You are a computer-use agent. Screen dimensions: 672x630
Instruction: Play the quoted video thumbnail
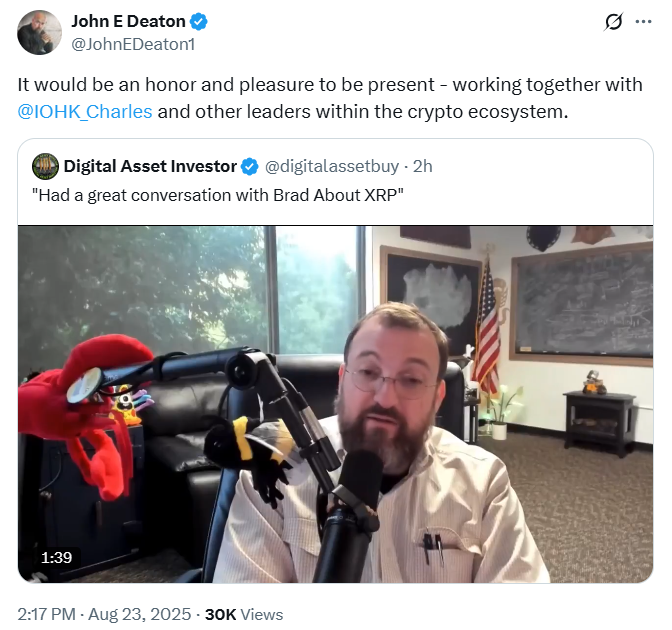click(336, 404)
